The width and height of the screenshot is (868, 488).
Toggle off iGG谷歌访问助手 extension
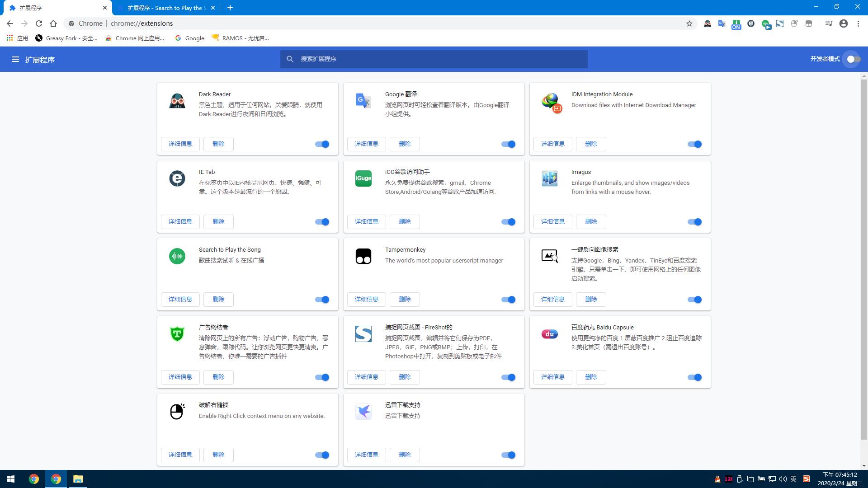(509, 222)
